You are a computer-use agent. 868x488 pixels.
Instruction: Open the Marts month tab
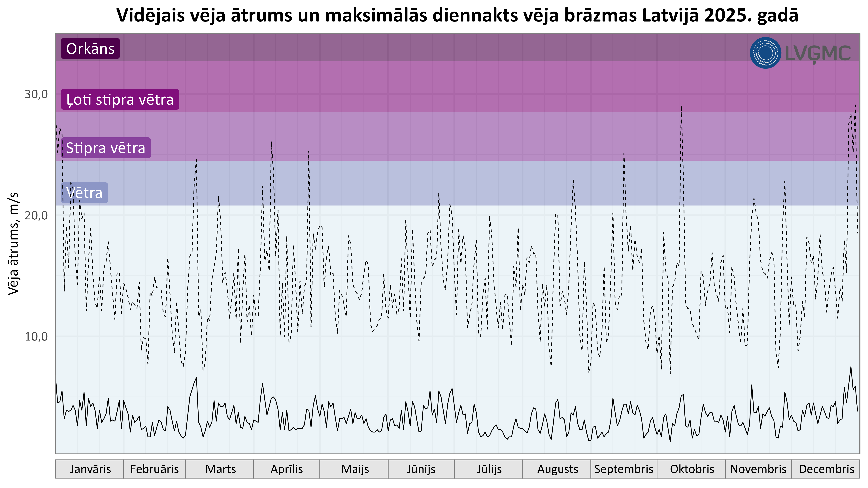[220, 469]
